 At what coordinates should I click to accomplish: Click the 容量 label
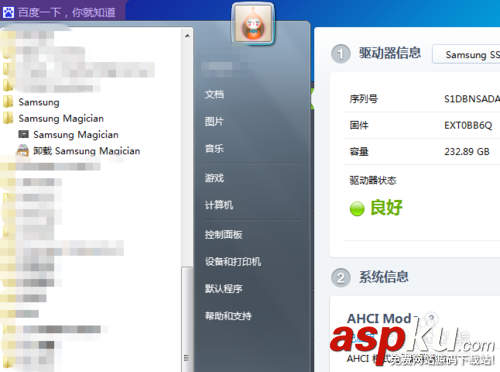pos(359,152)
